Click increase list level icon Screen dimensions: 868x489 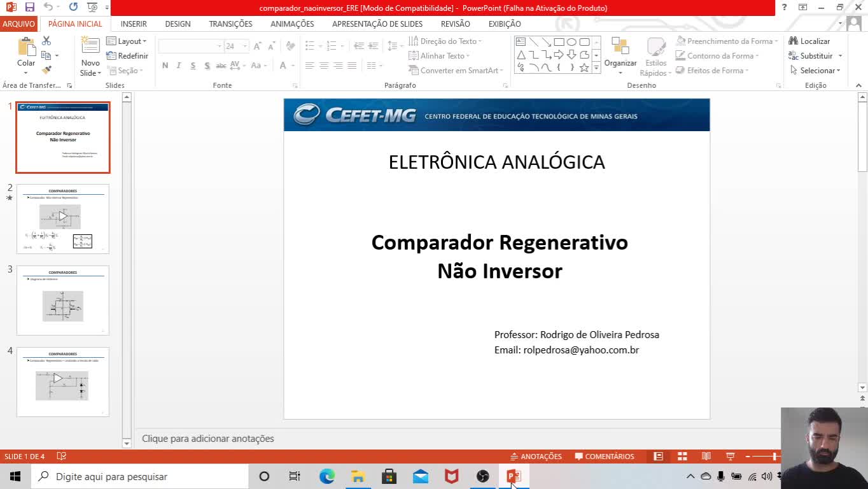pyautogui.click(x=374, y=46)
